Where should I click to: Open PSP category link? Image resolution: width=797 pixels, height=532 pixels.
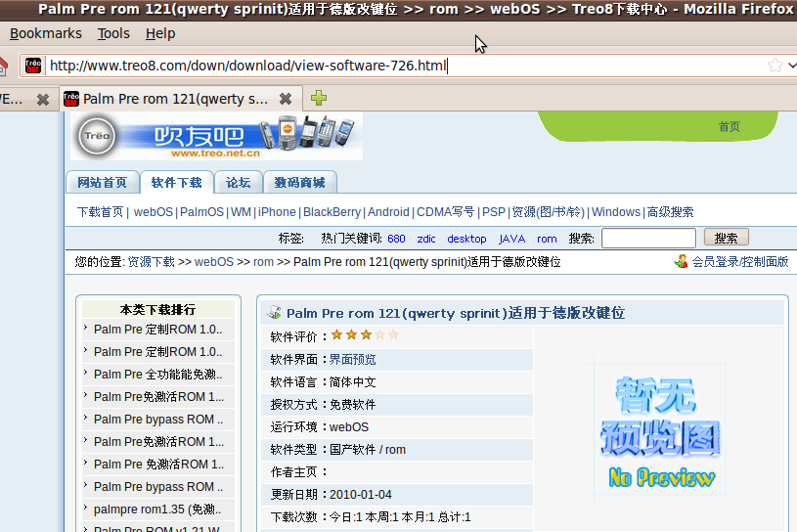(494, 212)
